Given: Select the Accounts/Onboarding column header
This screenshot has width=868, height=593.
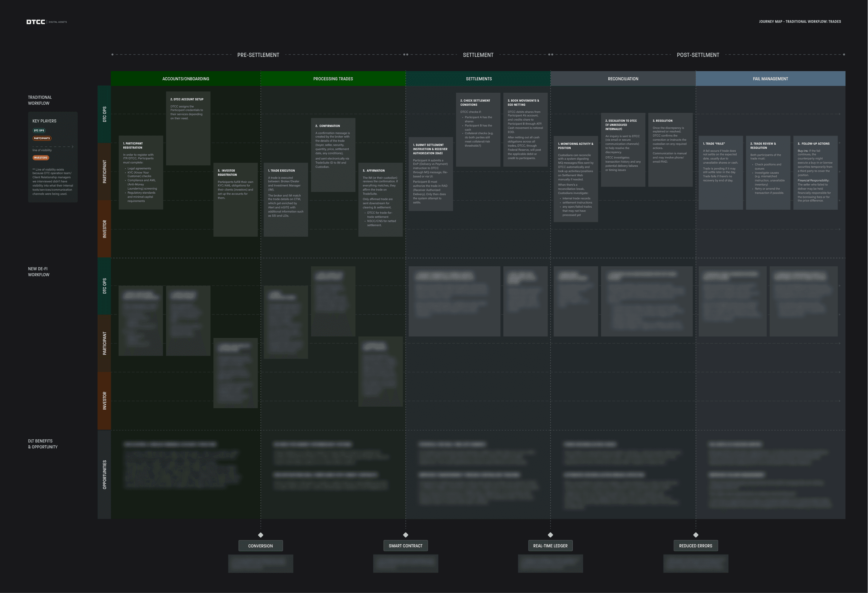Looking at the screenshot, I should point(186,79).
